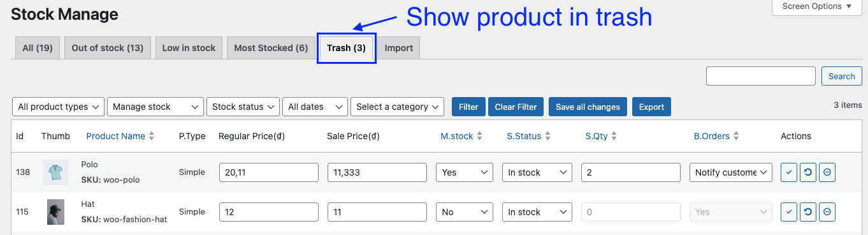Click the Clear Filter button
This screenshot has width=868, height=235.
click(516, 107)
